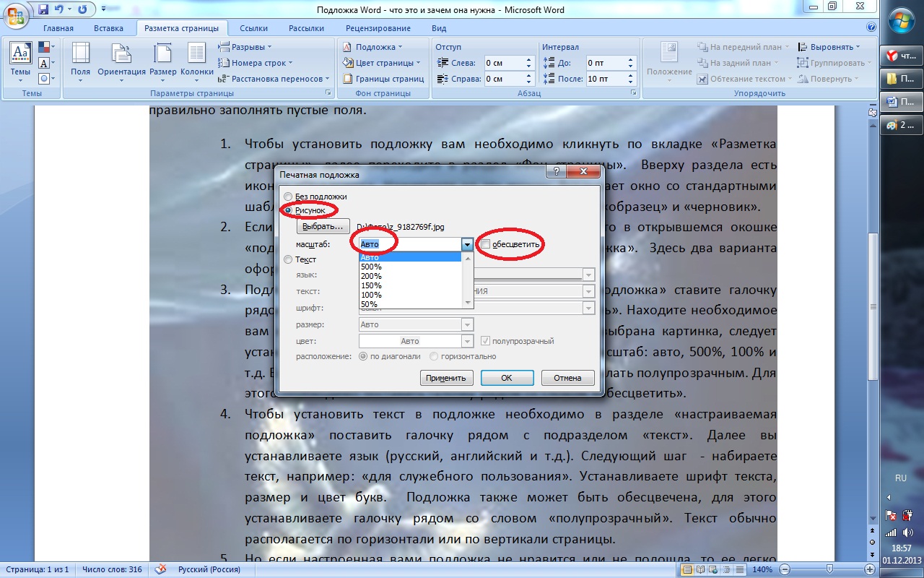Open the Колонки columns menu
The width and height of the screenshot is (924, 578).
(196, 63)
